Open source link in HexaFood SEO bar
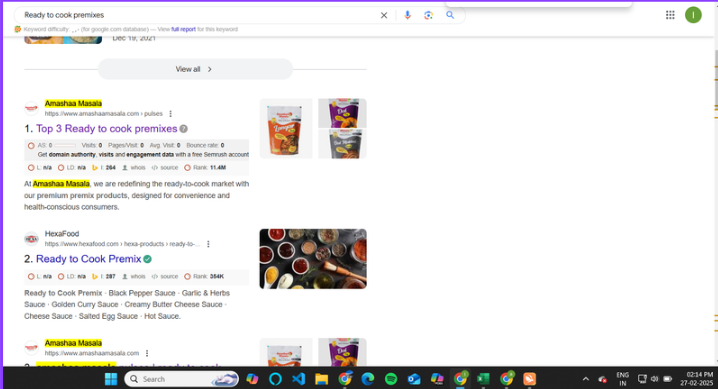Viewport: 718px width, 389px height. pos(165,276)
